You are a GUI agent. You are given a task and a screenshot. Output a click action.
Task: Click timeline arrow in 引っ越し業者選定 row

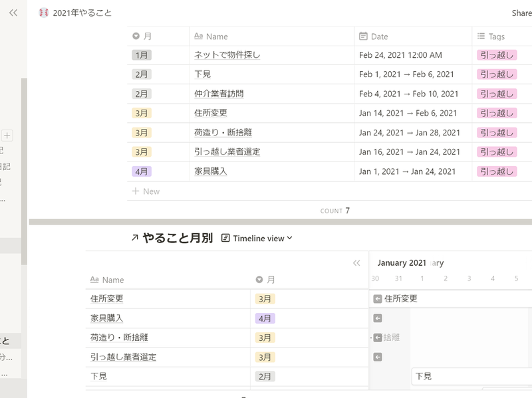tap(378, 357)
